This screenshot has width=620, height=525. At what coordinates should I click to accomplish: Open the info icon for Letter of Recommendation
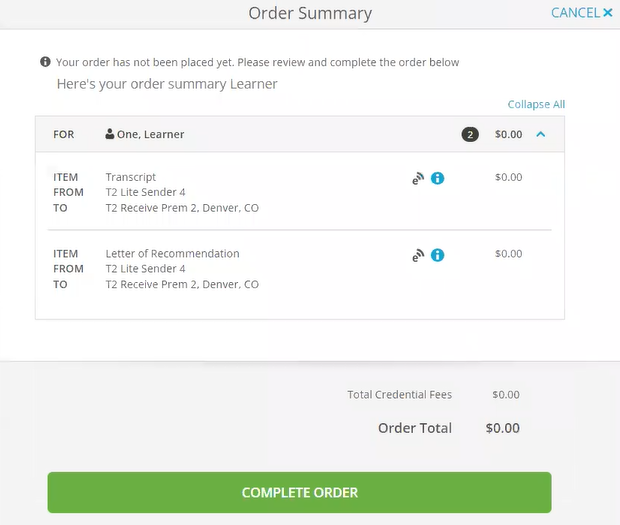437,255
